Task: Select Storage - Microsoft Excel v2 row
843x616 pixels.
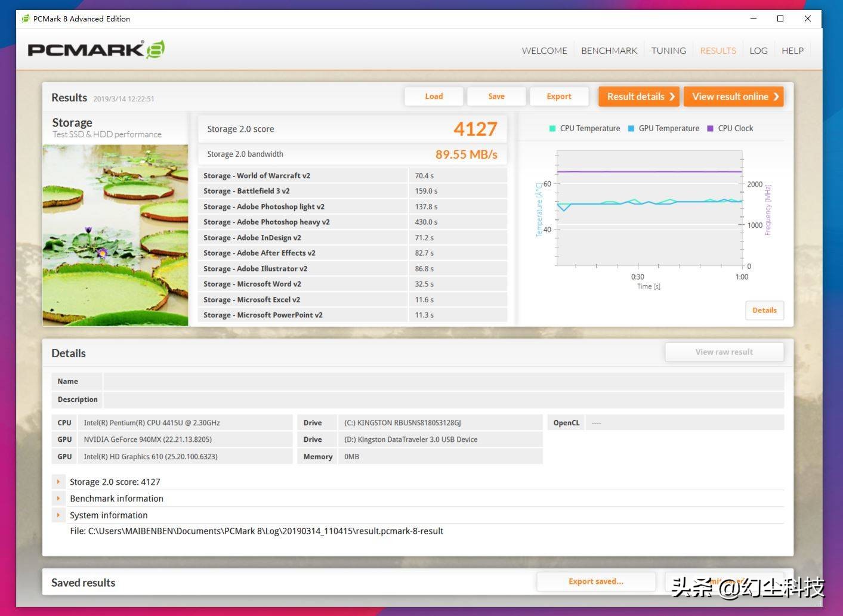Action: click(352, 299)
